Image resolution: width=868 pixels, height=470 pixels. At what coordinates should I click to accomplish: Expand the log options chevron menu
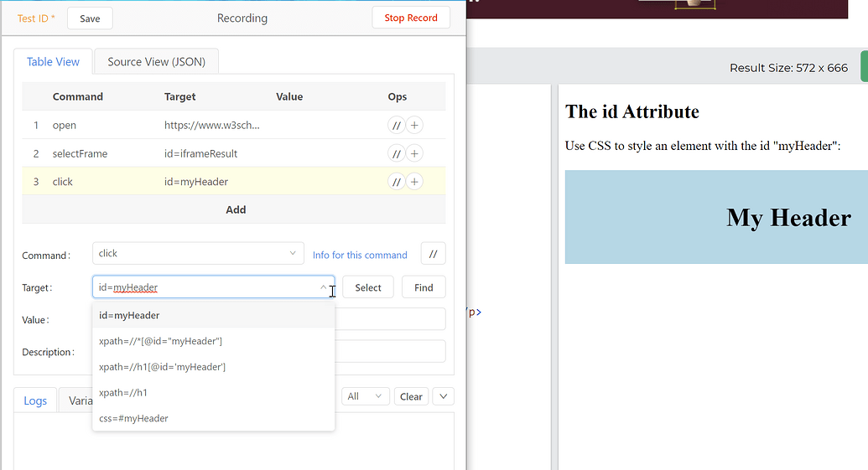coord(444,396)
